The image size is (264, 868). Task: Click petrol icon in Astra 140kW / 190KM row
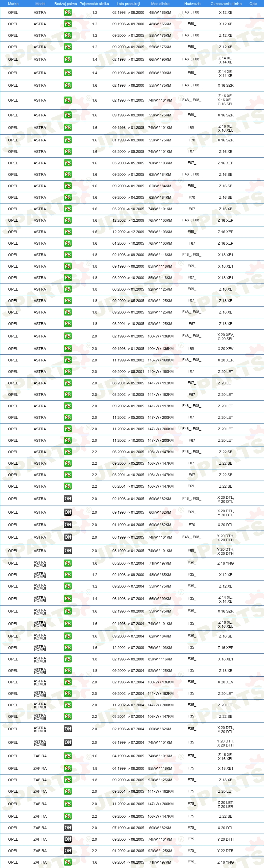tap(68, 372)
